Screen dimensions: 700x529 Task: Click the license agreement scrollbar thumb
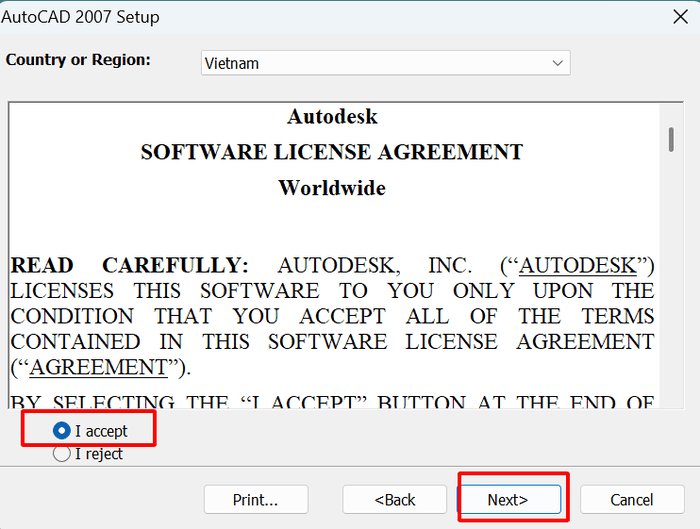(671, 139)
